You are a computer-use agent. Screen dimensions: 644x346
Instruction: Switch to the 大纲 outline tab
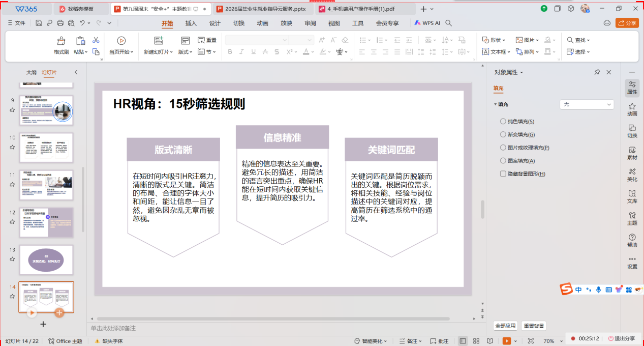[x=32, y=73]
